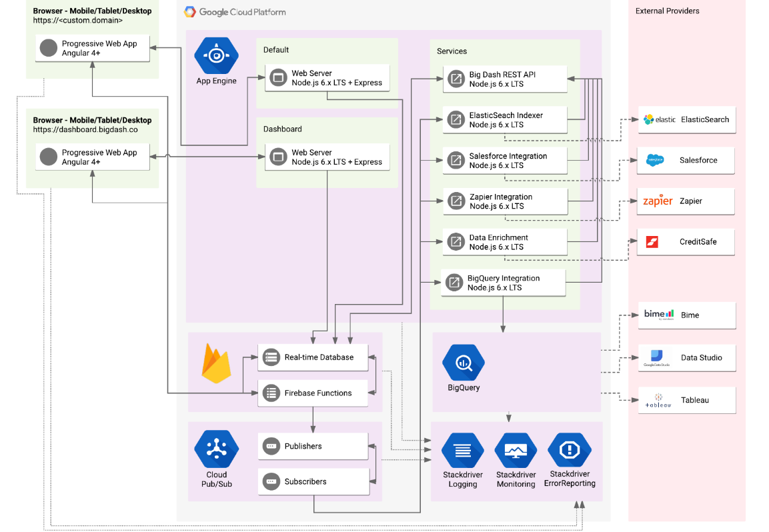Click the "External Providers" heading
The width and height of the screenshot is (769, 532).
pos(667,11)
